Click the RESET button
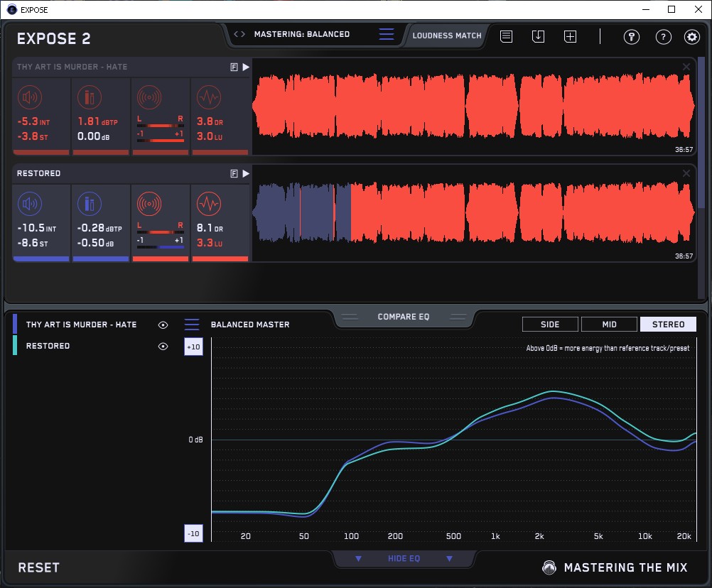Screen dimensions: 712x588 tap(39, 567)
